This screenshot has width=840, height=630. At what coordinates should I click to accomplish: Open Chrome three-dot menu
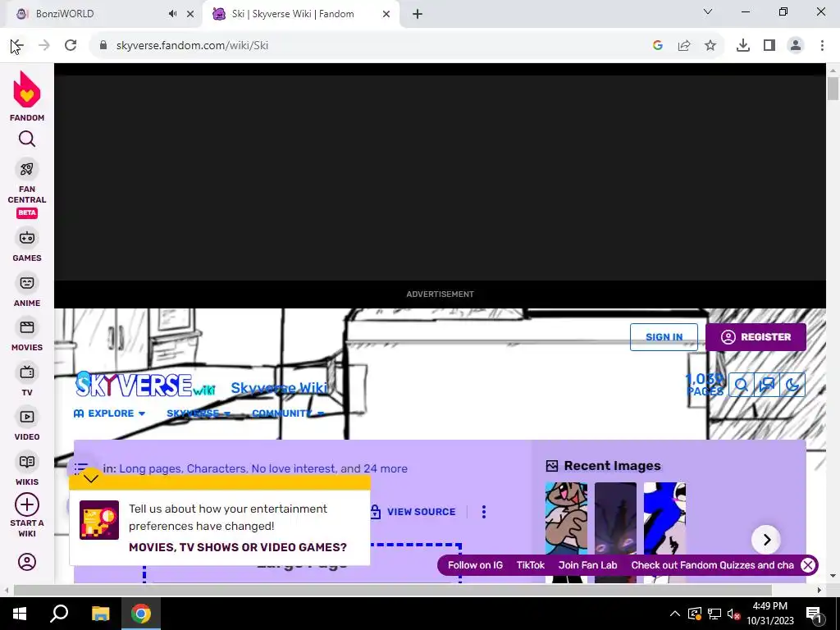pyautogui.click(x=822, y=46)
